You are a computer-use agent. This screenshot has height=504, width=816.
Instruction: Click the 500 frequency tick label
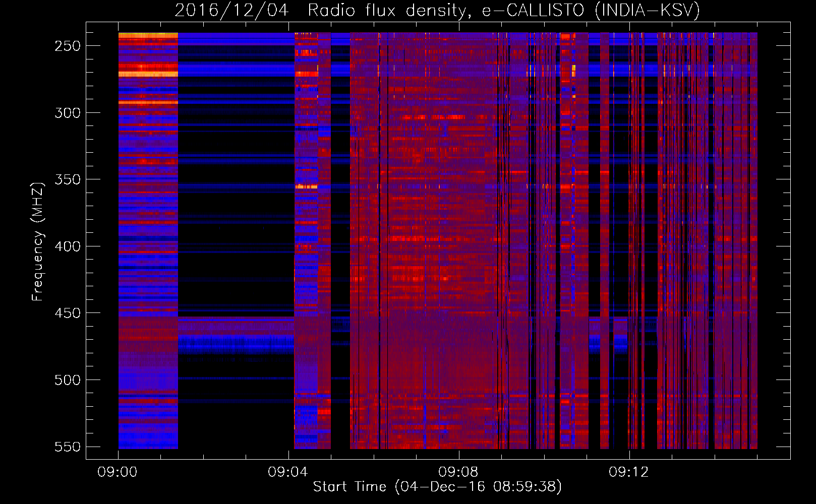point(68,380)
